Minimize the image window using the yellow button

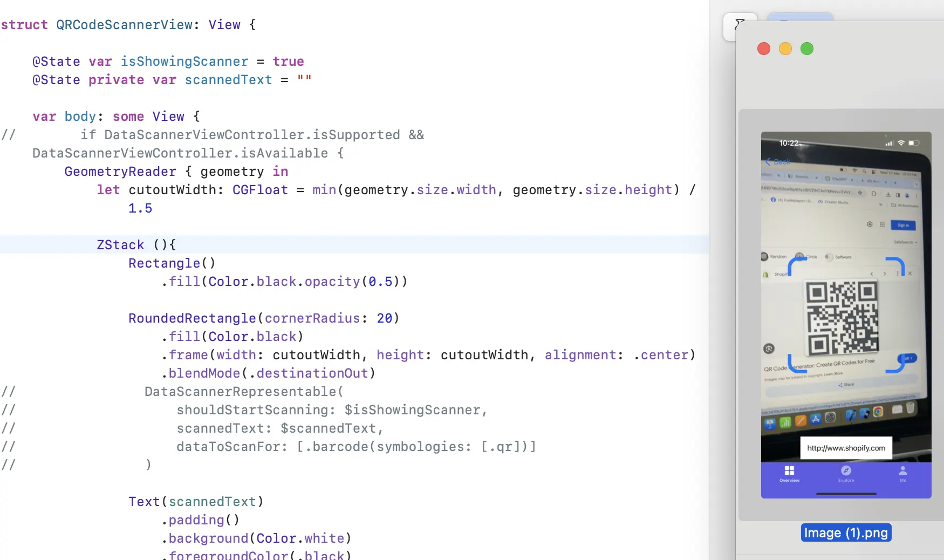pos(785,49)
